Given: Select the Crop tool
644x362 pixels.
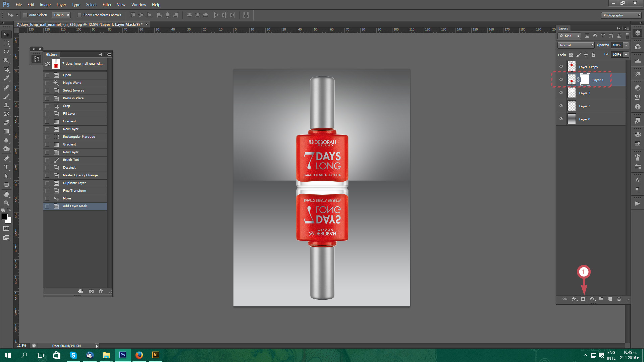Looking at the screenshot, I should coord(6,69).
